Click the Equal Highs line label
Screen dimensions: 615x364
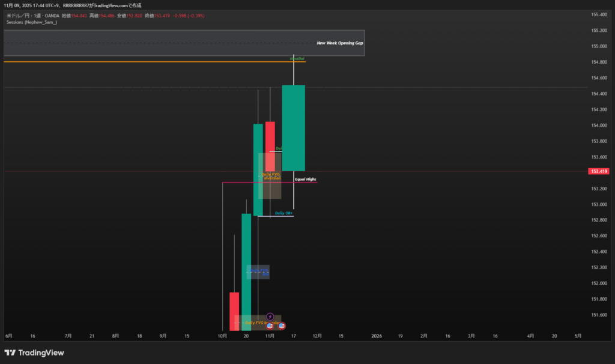(x=305, y=179)
